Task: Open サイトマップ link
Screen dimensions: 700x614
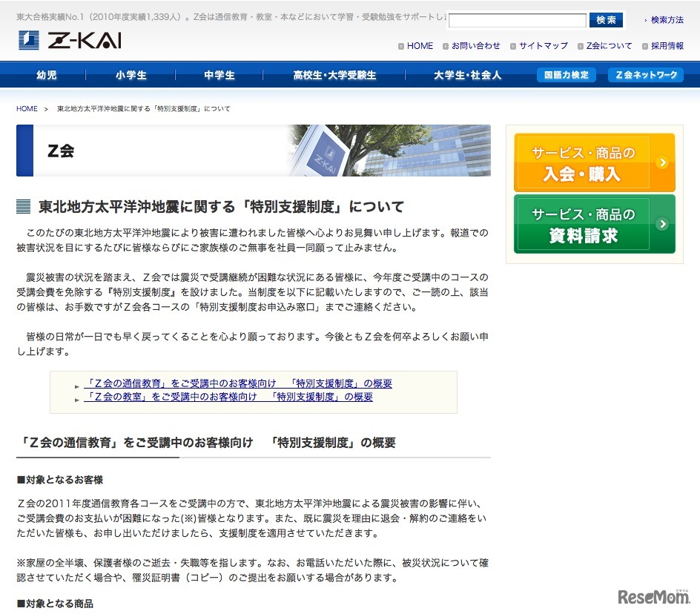Action: pos(544,45)
